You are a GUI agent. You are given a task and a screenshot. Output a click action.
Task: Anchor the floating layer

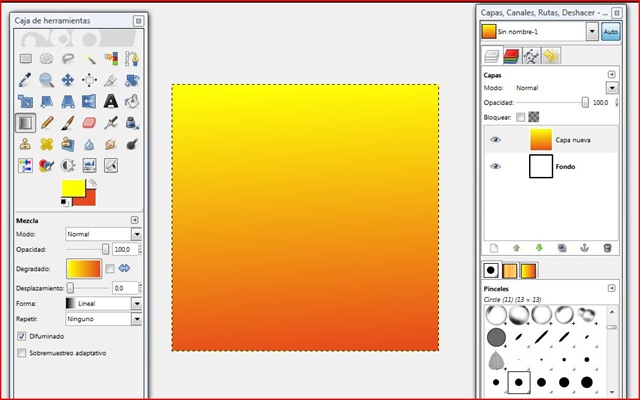pyautogui.click(x=584, y=248)
